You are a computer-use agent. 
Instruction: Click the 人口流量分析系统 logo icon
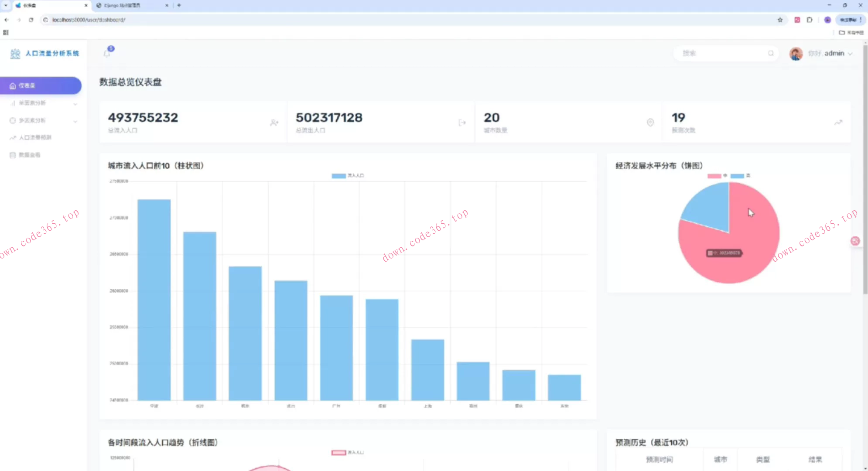click(15, 54)
